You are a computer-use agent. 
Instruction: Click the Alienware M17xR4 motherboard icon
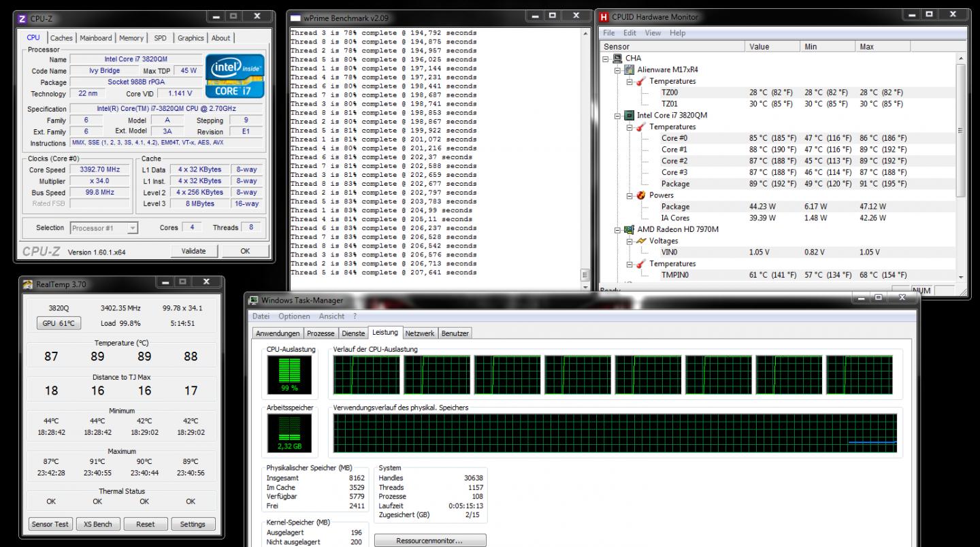tap(630, 69)
